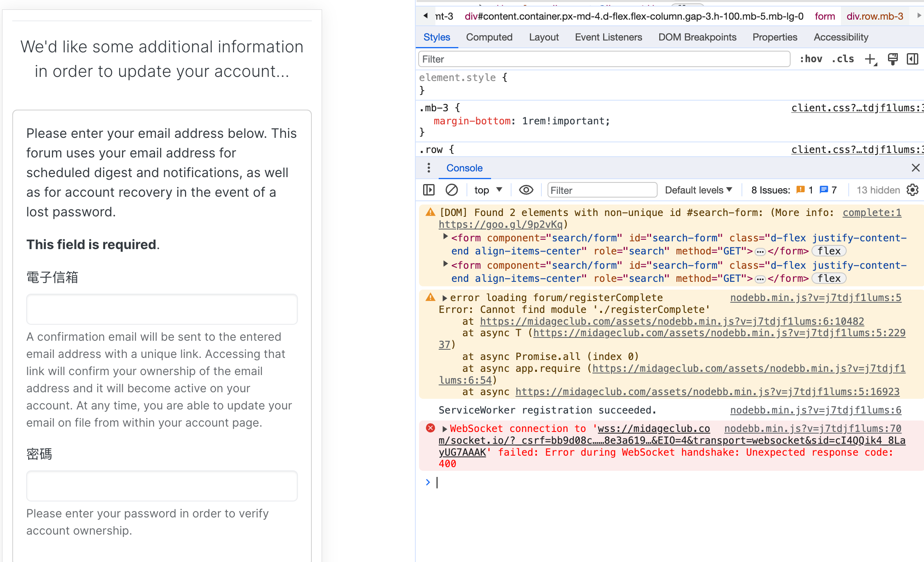Image resolution: width=924 pixels, height=562 pixels.
Task: Toggle the rendering emulations paintbrush icon
Action: tap(892, 59)
